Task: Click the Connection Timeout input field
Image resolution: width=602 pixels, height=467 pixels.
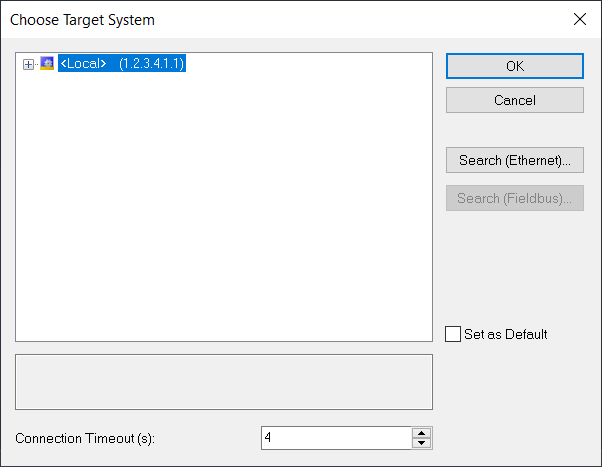Action: point(336,438)
